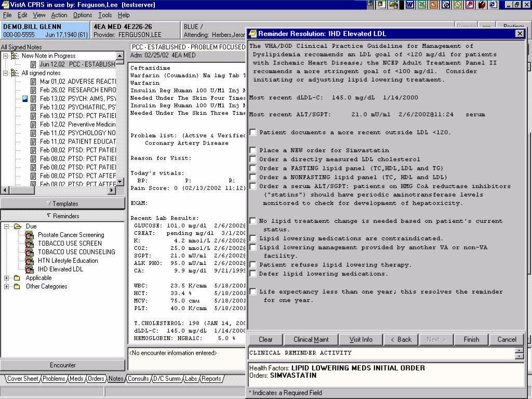
Task: Click the tree group icon beside New Note in Progress
Action: [x=15, y=56]
